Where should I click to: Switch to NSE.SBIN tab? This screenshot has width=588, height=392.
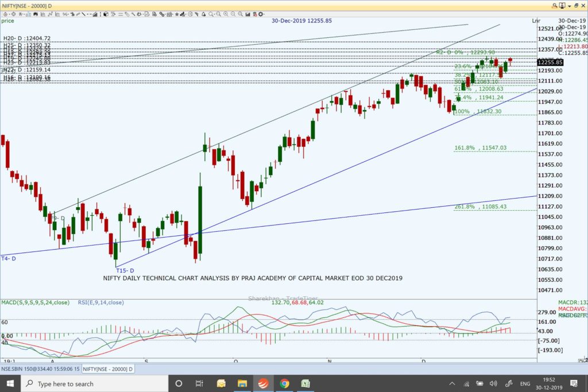tap(40, 369)
